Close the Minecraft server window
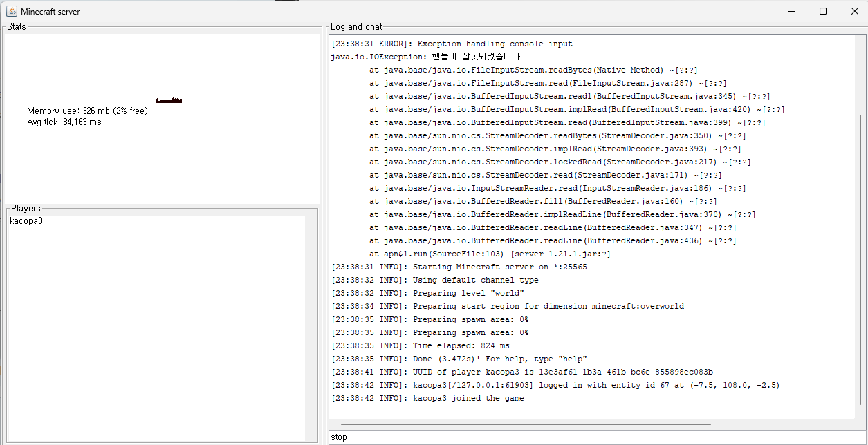The height and width of the screenshot is (445, 868). point(854,11)
